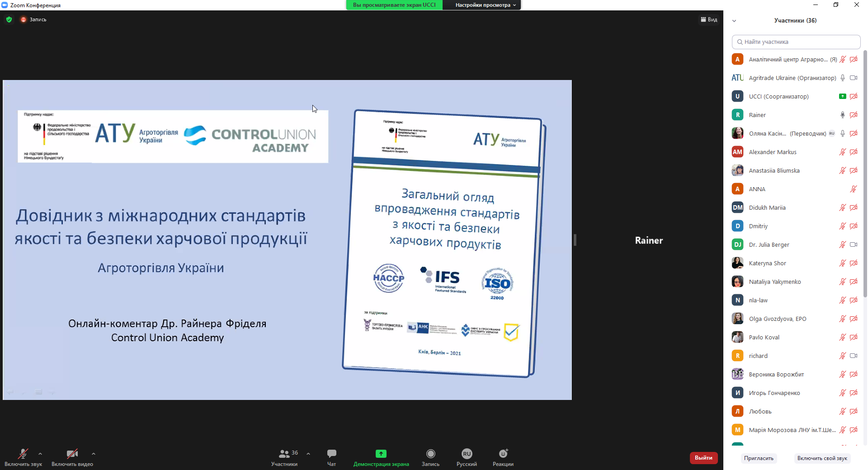Click crossed camera icon for Didukh Mariia
Image resolution: width=868 pixels, height=470 pixels.
click(x=854, y=207)
